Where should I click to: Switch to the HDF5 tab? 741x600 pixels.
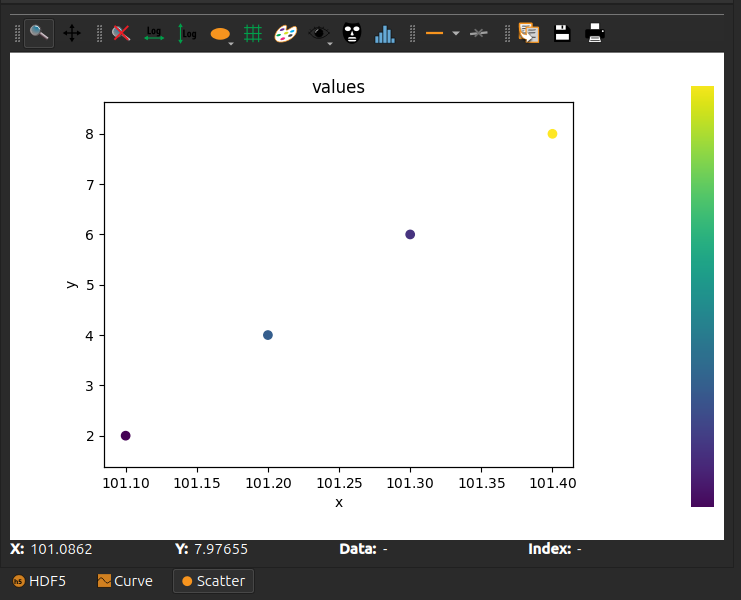coord(39,581)
